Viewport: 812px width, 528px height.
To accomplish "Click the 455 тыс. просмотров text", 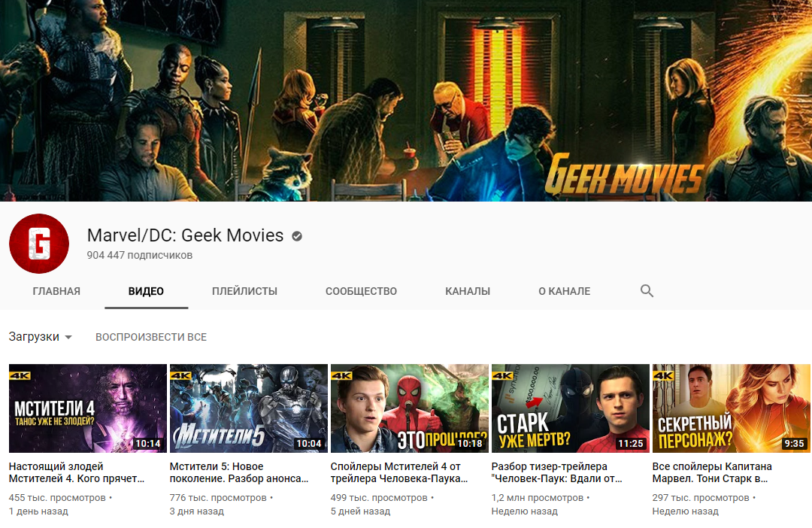I will coord(57,498).
